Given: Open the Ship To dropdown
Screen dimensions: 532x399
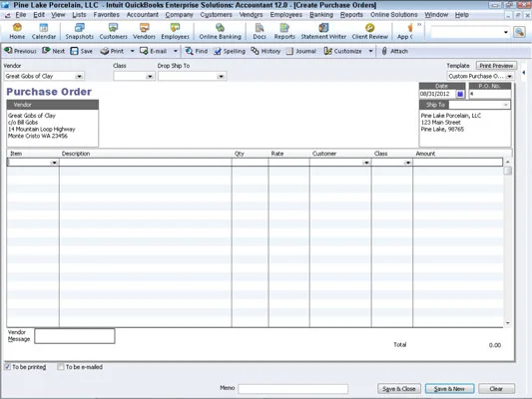Looking at the screenshot, I should click(505, 105).
